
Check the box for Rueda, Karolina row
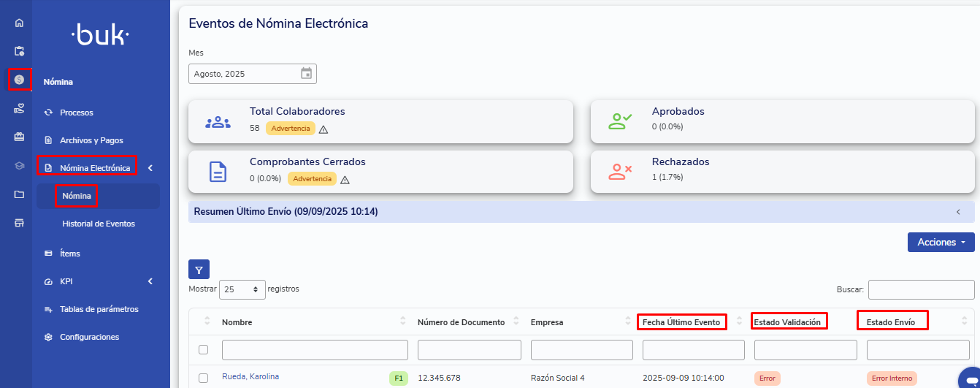[x=204, y=378]
